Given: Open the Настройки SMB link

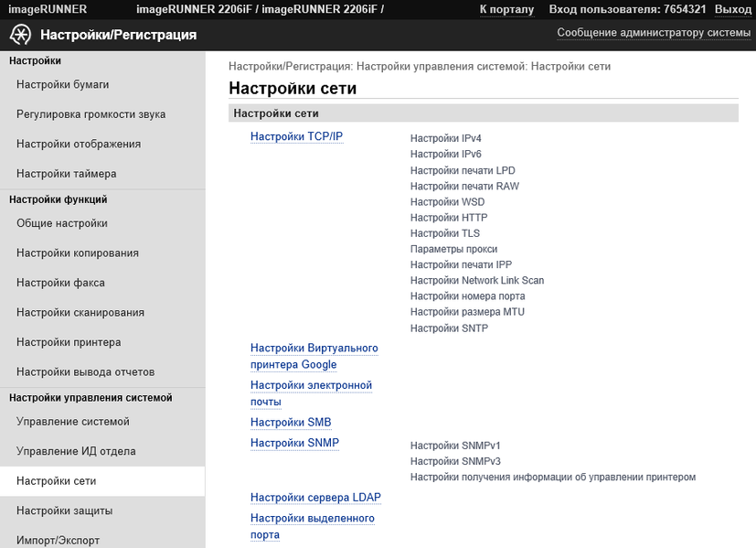Looking at the screenshot, I should [x=291, y=422].
